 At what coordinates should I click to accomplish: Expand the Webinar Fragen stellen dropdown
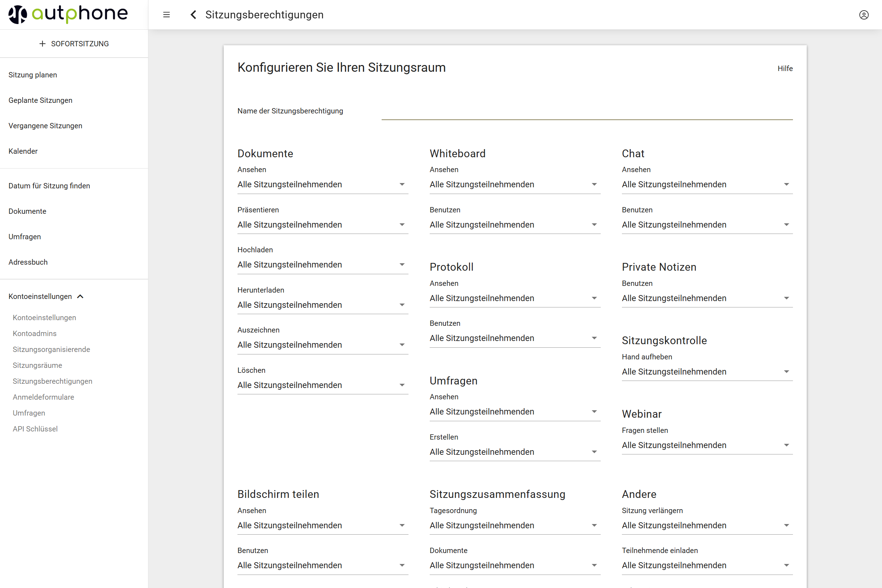coord(707,445)
